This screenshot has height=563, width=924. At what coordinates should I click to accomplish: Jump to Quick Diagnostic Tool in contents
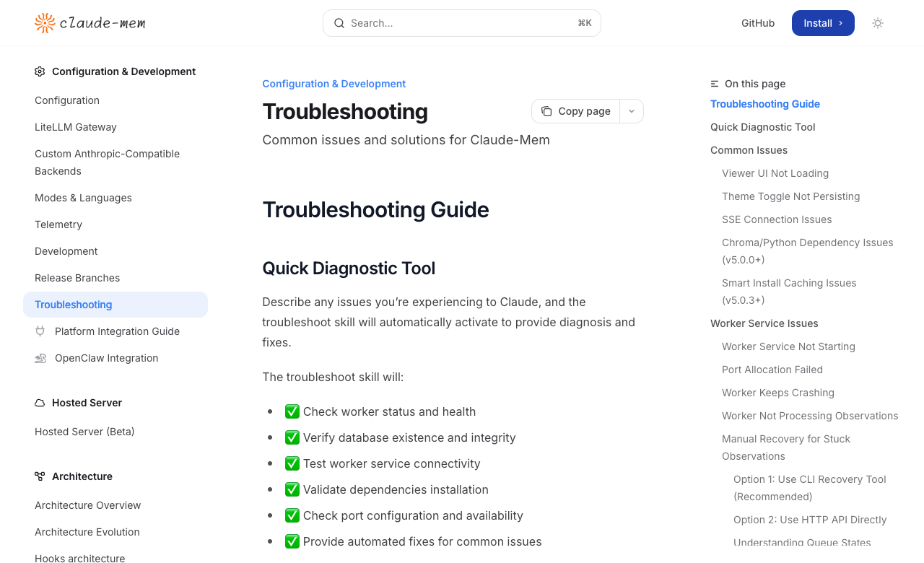click(763, 127)
